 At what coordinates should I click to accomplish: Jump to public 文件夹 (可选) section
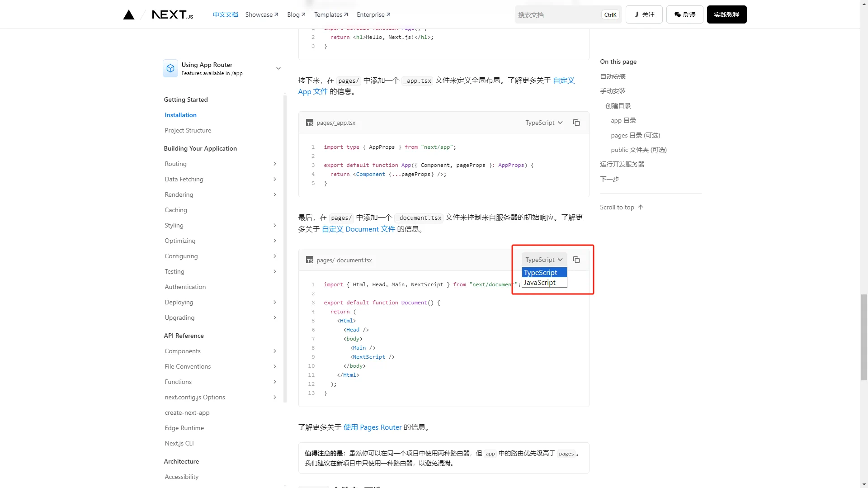point(639,150)
